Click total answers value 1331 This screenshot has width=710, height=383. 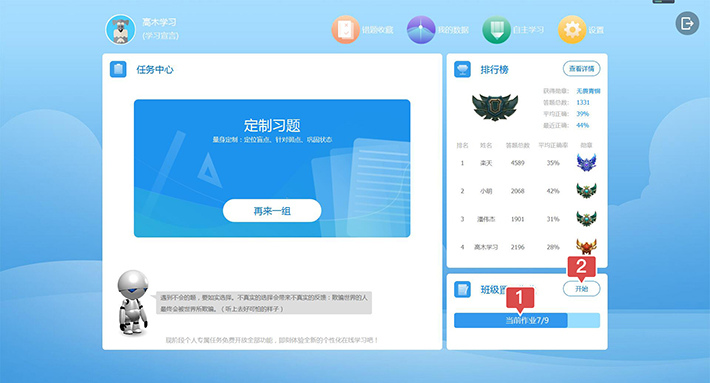click(583, 102)
